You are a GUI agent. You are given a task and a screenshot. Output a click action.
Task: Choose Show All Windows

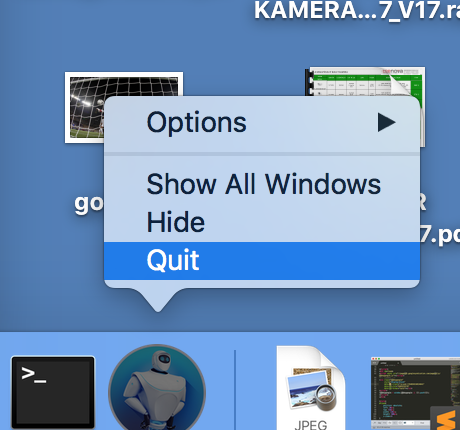point(262,184)
